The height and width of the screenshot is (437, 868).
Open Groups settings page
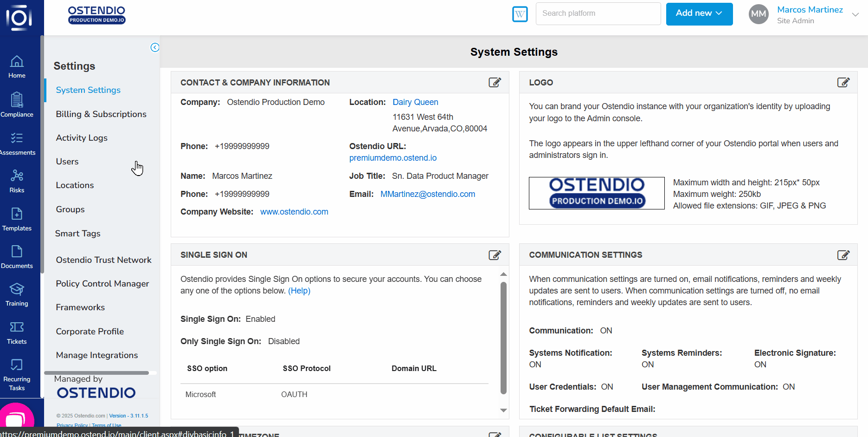(70, 209)
